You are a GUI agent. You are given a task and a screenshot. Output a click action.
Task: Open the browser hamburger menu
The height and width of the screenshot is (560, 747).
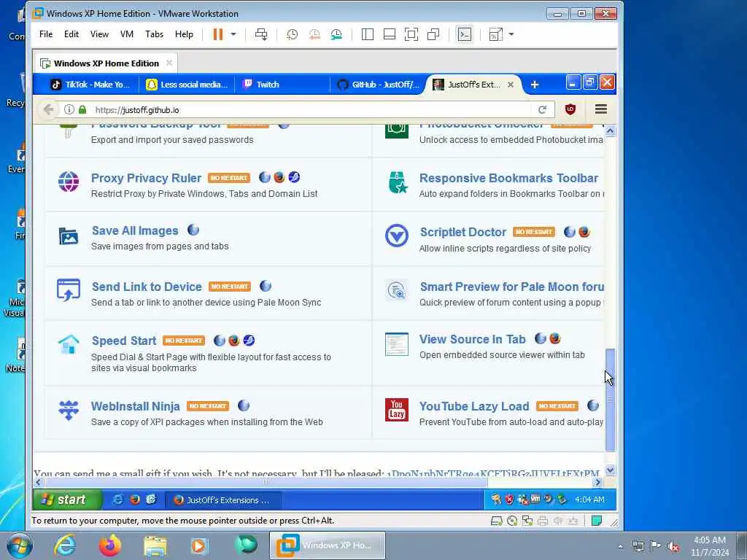pyautogui.click(x=601, y=109)
